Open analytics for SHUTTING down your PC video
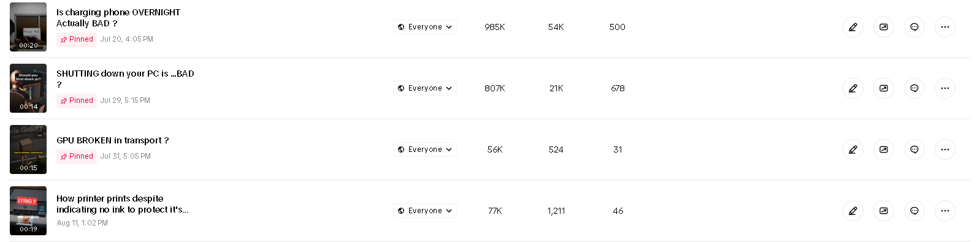This screenshot has height=242, width=980. (x=883, y=88)
